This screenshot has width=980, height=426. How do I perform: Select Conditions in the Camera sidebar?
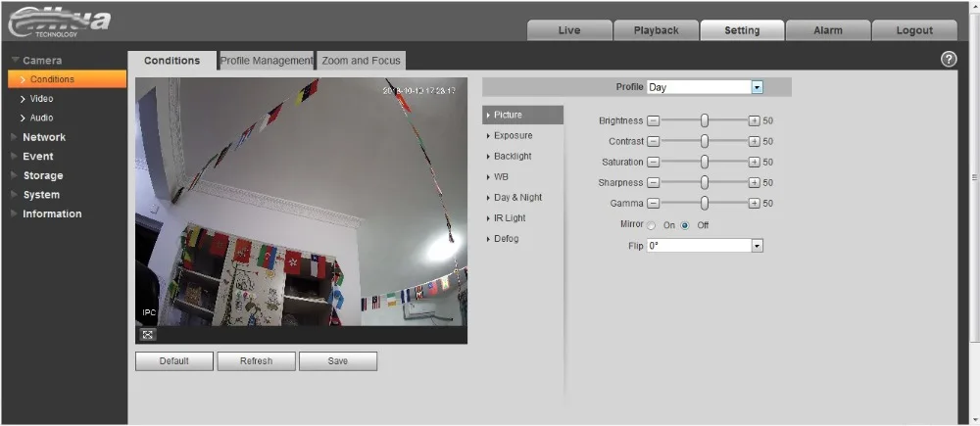[67, 79]
